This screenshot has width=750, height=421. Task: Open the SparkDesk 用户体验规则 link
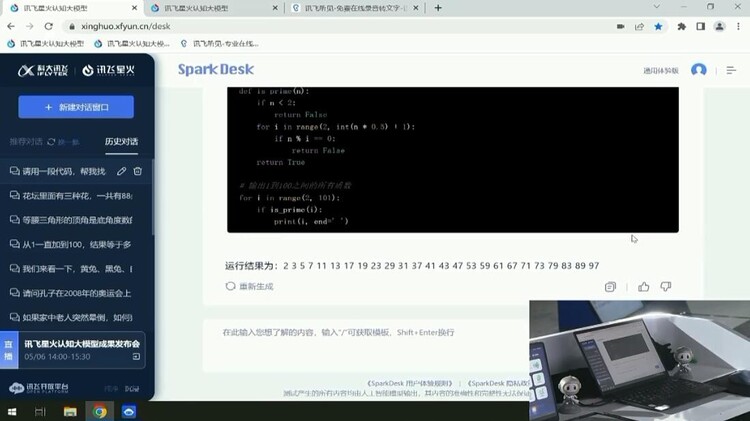point(409,383)
